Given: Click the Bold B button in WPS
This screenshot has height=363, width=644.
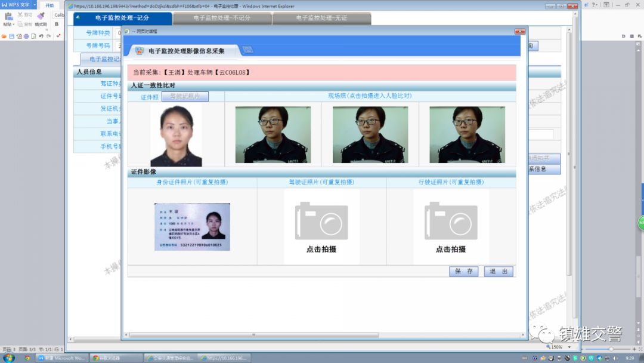Looking at the screenshot, I should (57, 24).
